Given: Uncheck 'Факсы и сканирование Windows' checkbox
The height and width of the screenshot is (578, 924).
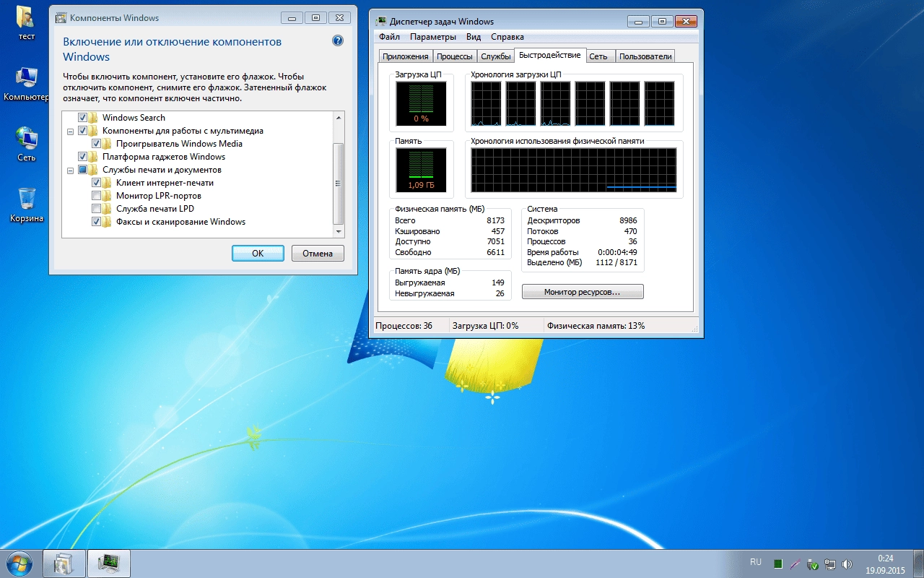Looking at the screenshot, I should click(96, 222).
